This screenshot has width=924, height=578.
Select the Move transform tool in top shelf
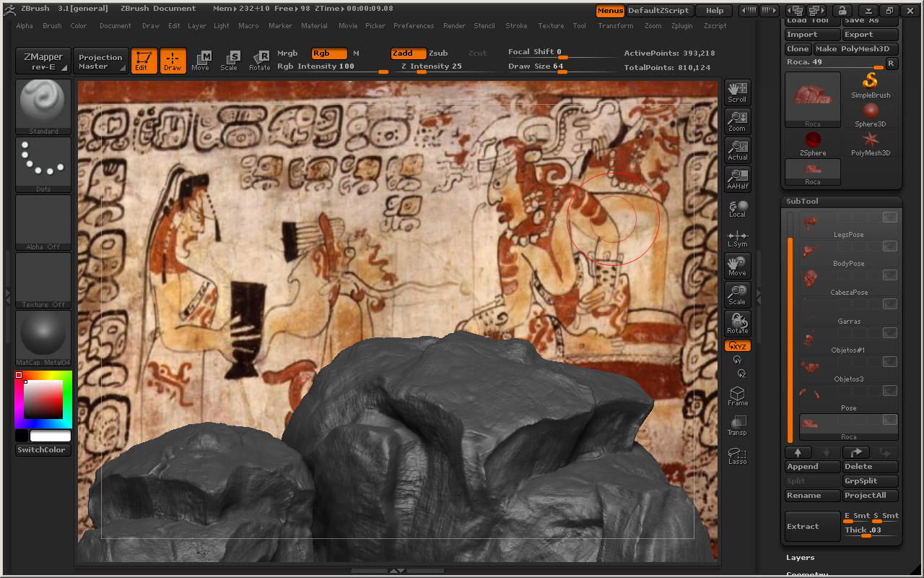201,61
